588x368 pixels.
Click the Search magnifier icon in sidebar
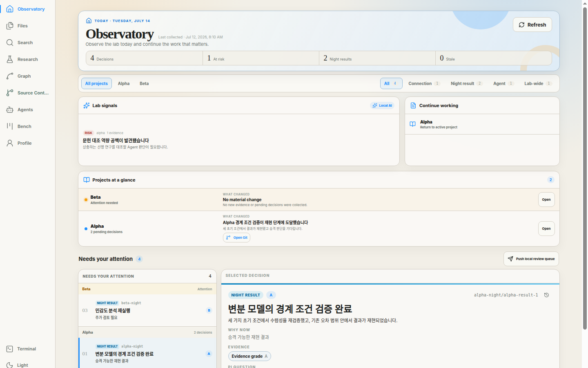point(10,43)
